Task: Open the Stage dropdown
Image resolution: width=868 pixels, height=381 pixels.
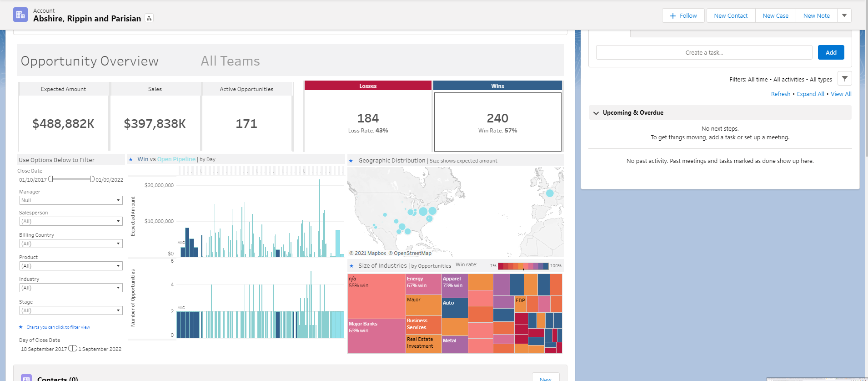Action: 71,310
